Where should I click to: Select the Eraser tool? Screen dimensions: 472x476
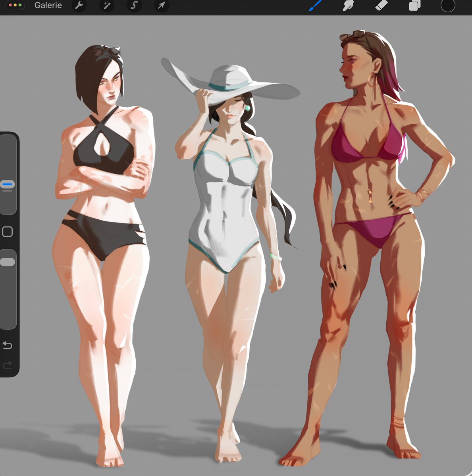(381, 6)
